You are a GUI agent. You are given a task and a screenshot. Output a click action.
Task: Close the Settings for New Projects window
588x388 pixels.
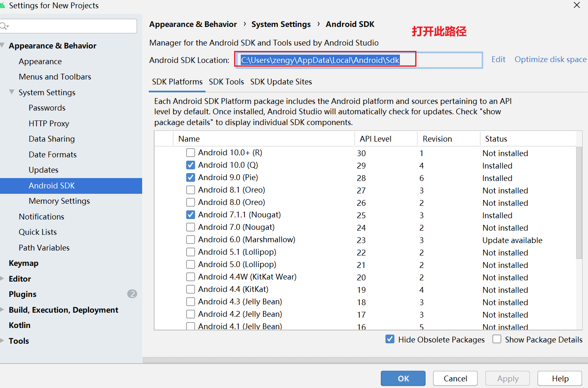pos(576,5)
